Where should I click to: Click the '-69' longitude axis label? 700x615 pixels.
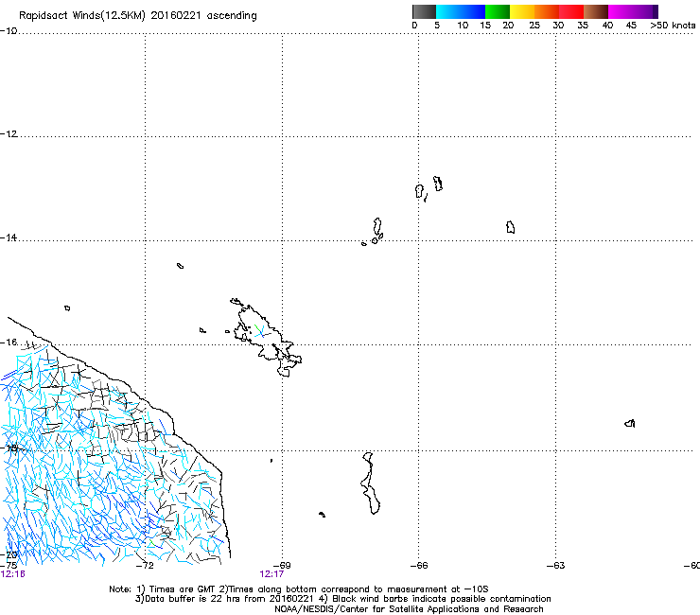282,566
